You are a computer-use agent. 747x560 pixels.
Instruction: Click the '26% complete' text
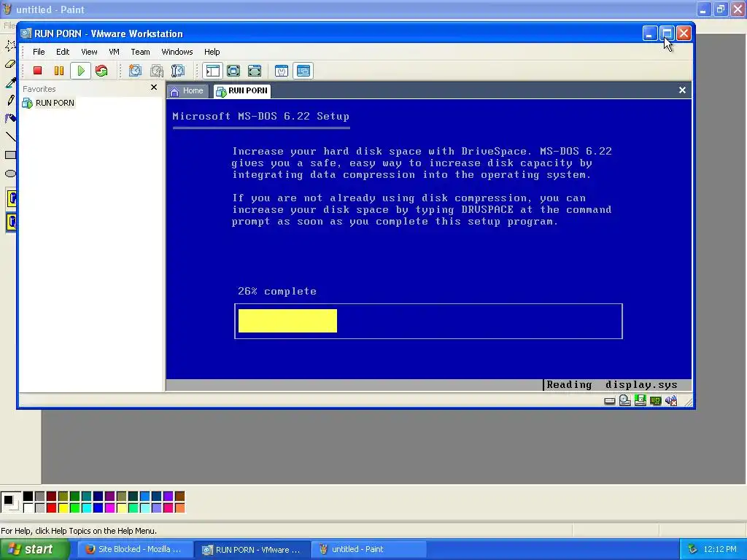[x=276, y=292]
